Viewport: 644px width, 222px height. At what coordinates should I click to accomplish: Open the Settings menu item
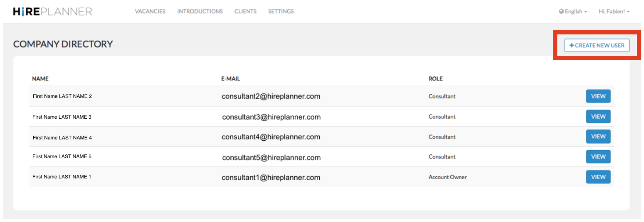pos(281,12)
